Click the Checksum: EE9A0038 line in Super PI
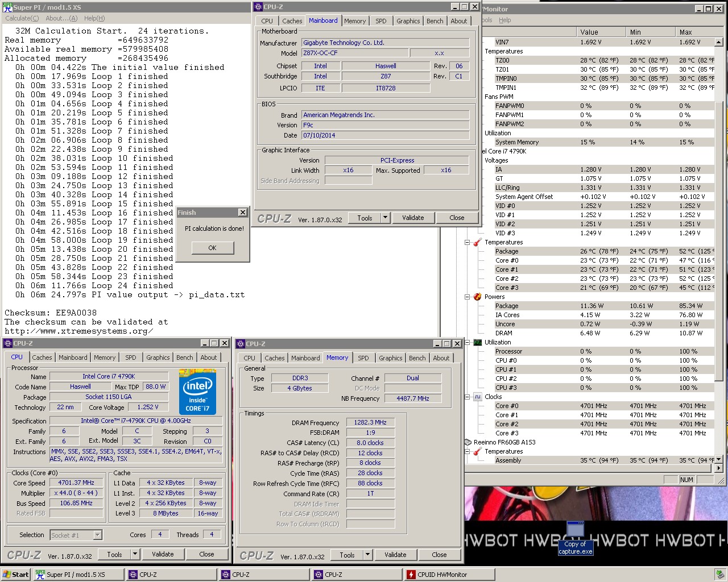The width and height of the screenshot is (728, 582). (51, 313)
